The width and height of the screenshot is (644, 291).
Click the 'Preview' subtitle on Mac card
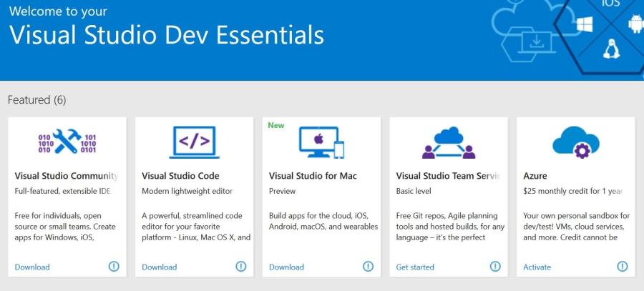[x=282, y=191]
